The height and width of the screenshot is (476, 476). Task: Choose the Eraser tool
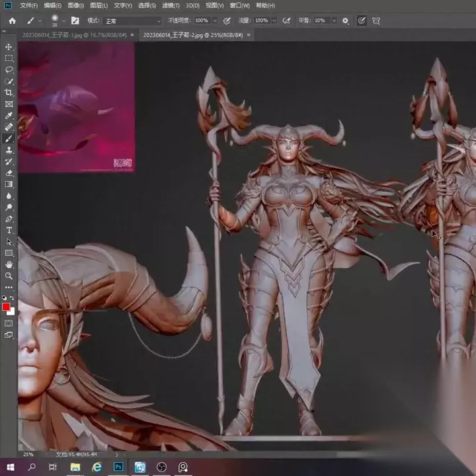tap(9, 173)
